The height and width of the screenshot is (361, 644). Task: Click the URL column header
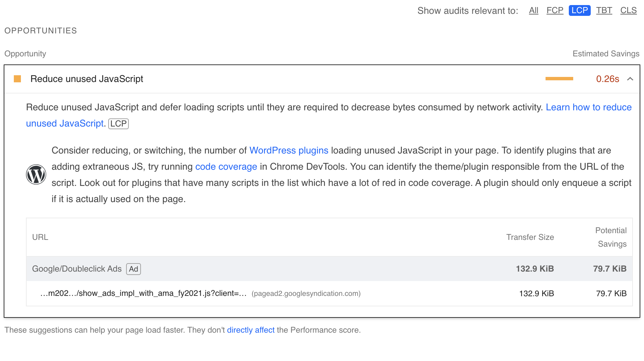coord(40,237)
